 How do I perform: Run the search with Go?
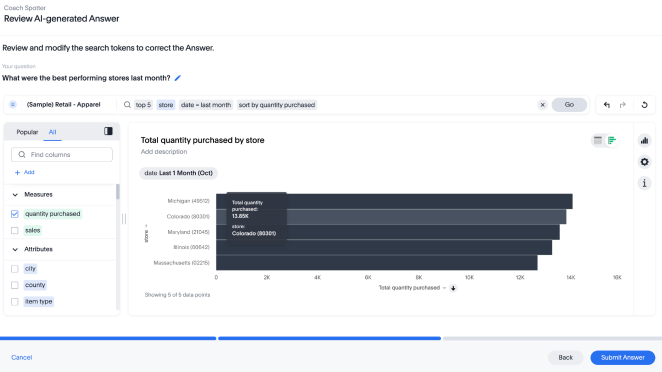[x=569, y=105]
